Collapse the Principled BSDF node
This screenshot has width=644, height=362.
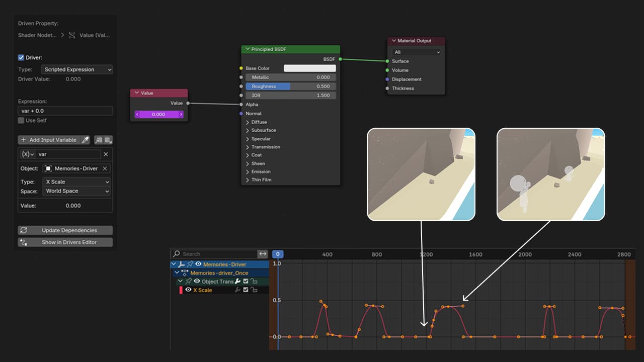pyautogui.click(x=248, y=49)
